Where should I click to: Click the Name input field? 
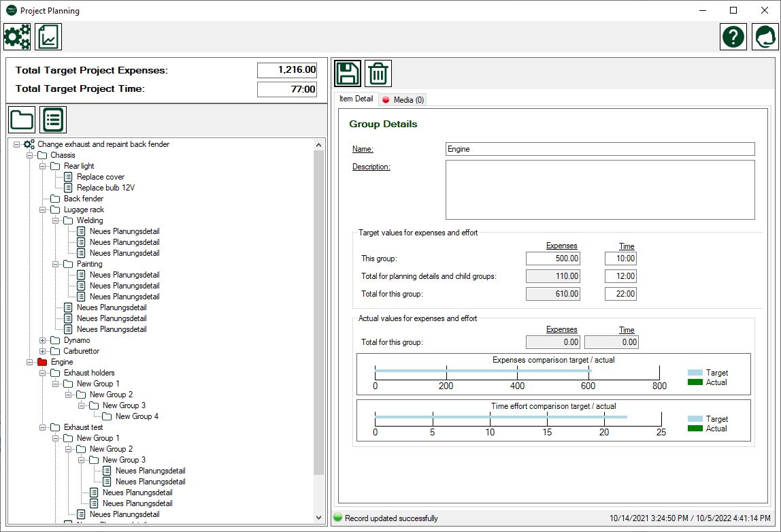(599, 149)
